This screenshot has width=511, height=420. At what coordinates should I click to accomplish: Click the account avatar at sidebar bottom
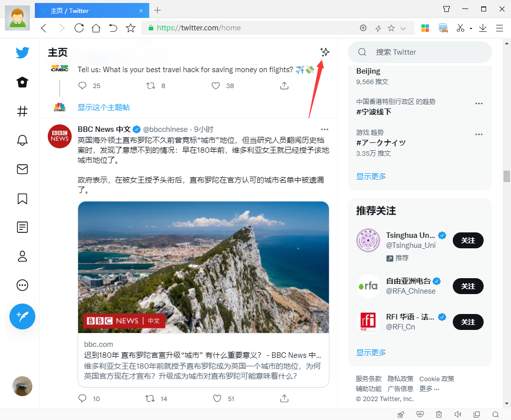click(22, 386)
